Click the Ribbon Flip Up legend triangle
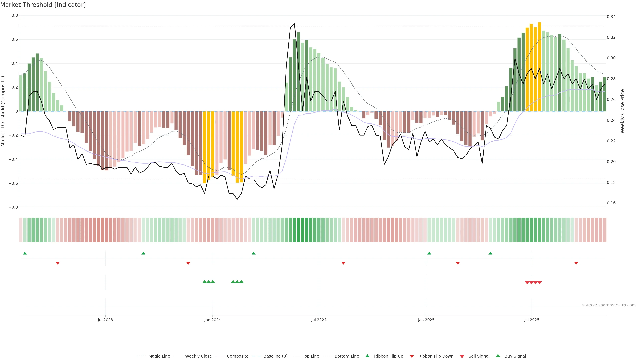The image size is (644, 362). [x=367, y=356]
